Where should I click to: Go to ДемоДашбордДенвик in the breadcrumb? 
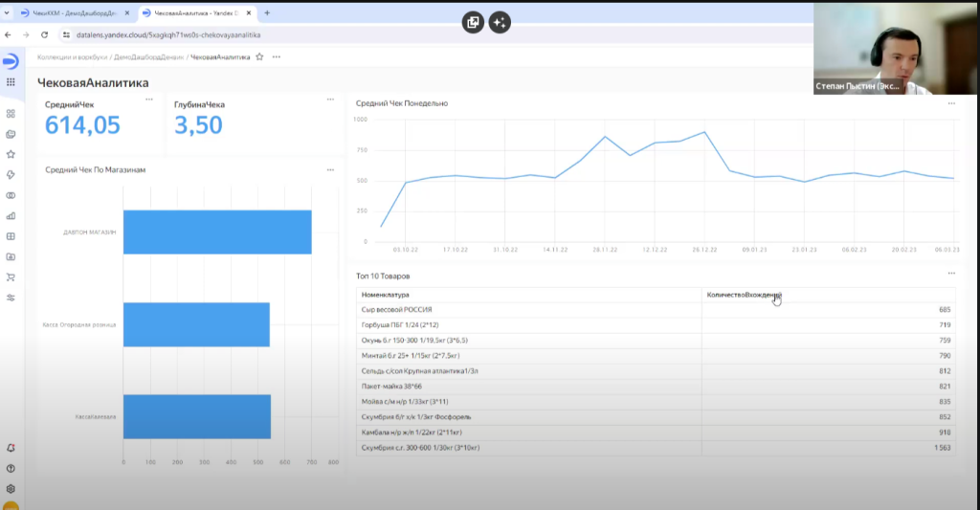[x=148, y=57]
